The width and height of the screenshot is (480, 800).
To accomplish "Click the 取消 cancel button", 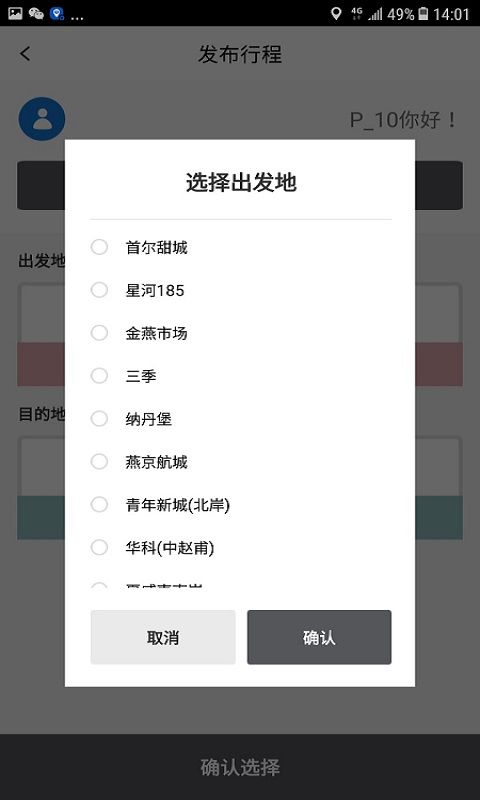I will (163, 637).
